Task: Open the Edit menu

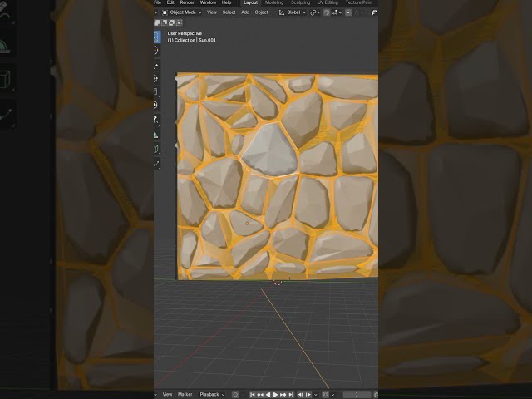Action: (170, 2)
